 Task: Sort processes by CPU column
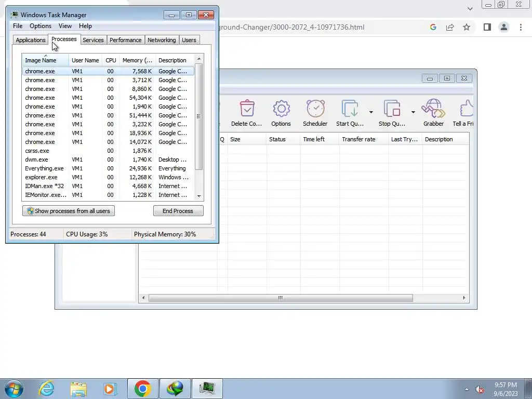tap(111, 60)
